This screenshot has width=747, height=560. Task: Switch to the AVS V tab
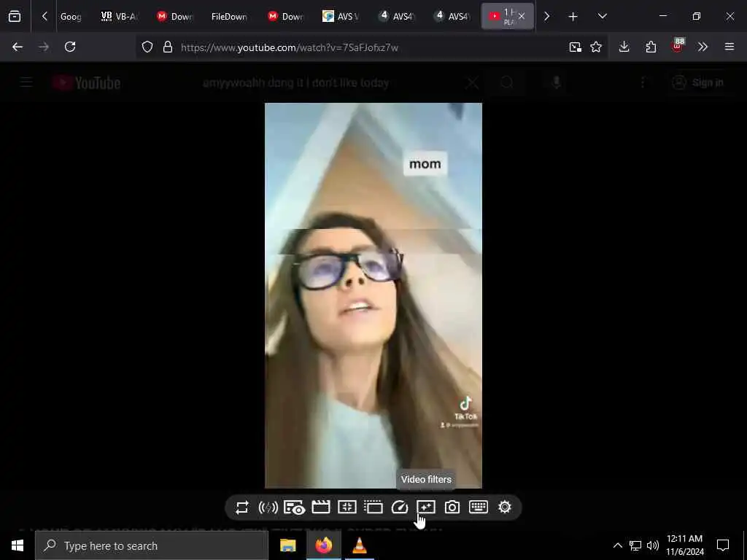click(341, 17)
